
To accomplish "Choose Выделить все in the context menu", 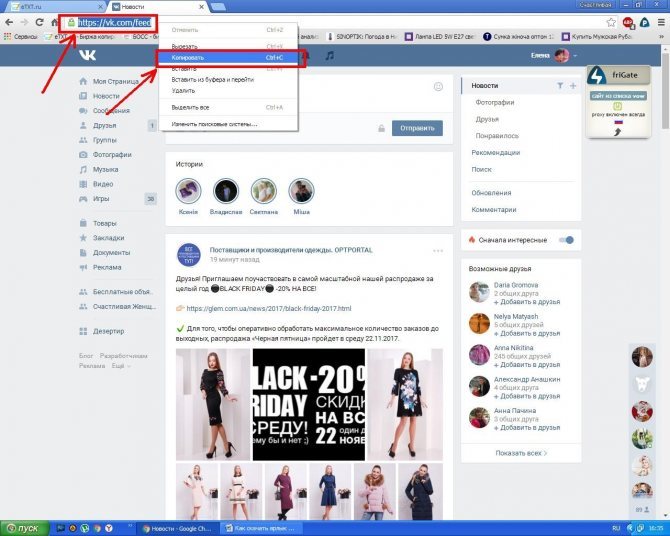I will pyautogui.click(x=228, y=107).
